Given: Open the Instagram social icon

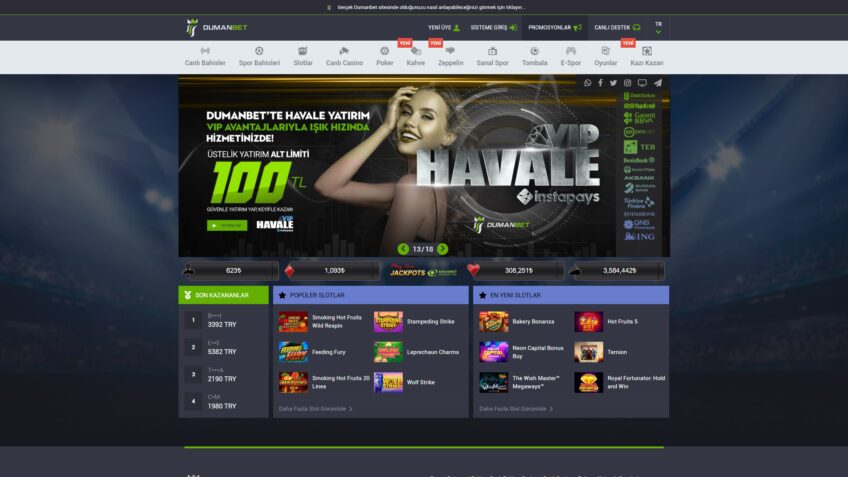Looking at the screenshot, I should (x=628, y=83).
